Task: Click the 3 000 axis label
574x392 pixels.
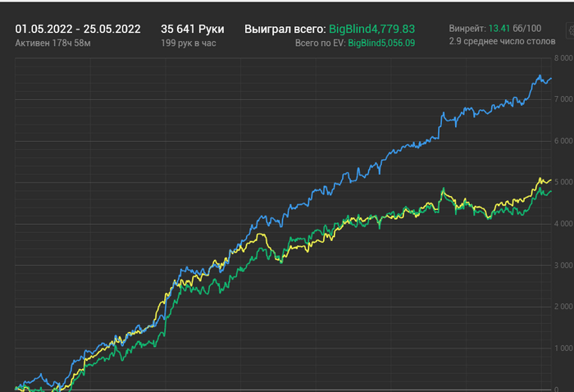Action: point(563,266)
